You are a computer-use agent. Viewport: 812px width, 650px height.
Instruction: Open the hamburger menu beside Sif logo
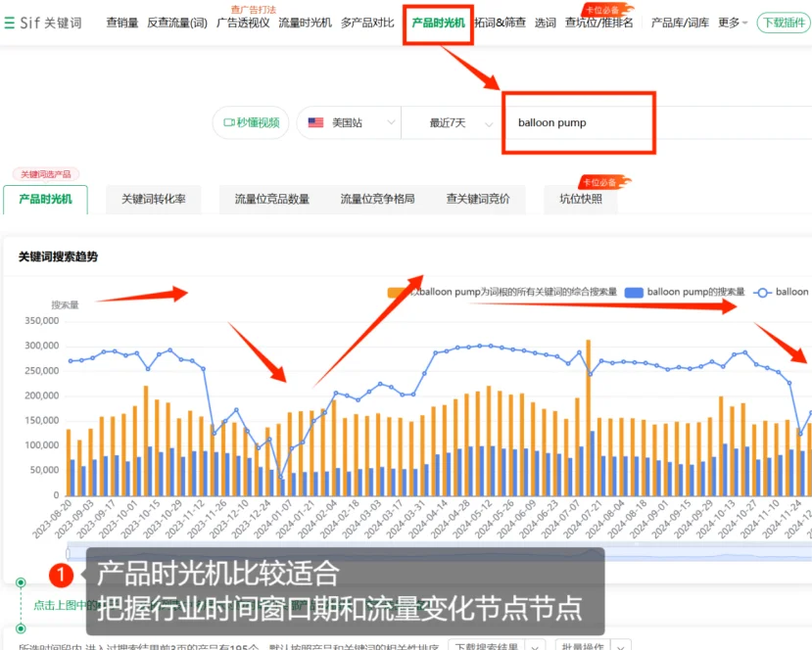point(10,23)
